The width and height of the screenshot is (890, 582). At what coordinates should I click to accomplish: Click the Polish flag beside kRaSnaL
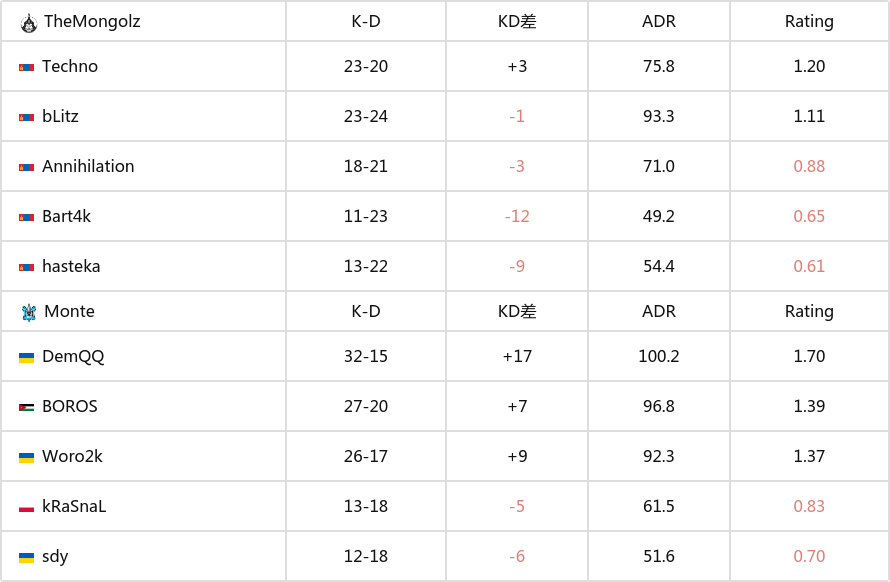coord(26,507)
